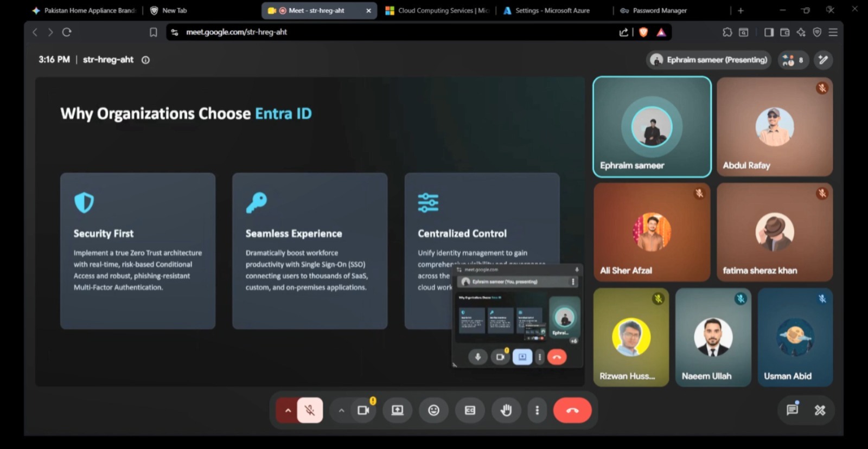The image size is (868, 449).
Task: Select Ephraim sameer's video tile
Action: pyautogui.click(x=652, y=127)
